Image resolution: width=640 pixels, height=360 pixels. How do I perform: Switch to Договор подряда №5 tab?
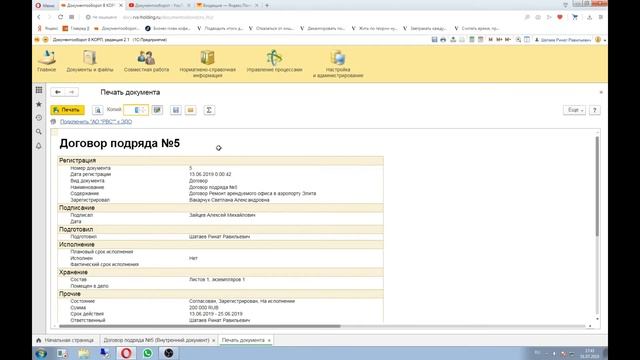(156, 340)
